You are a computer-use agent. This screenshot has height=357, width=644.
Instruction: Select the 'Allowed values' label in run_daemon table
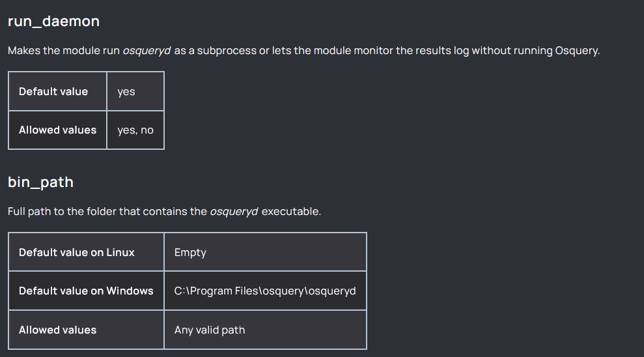[x=57, y=130]
